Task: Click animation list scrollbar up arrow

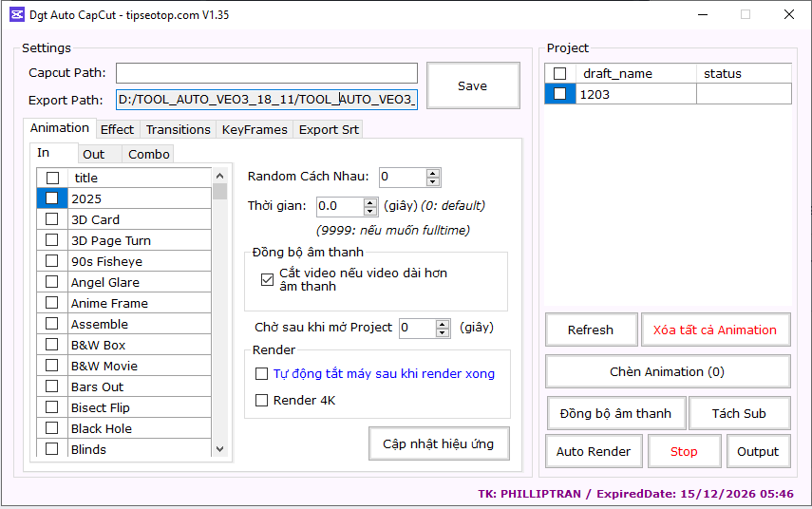Action: pyautogui.click(x=219, y=176)
